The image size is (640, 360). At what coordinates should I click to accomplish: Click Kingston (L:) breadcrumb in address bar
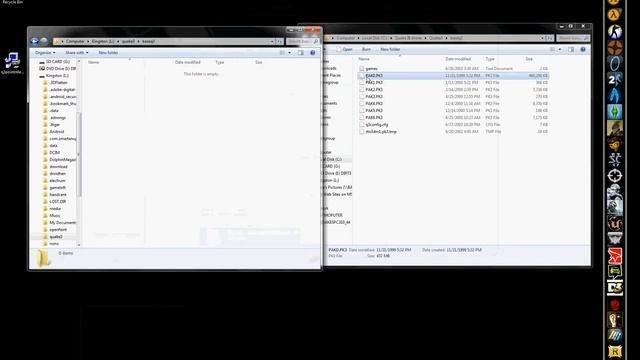tap(103, 41)
